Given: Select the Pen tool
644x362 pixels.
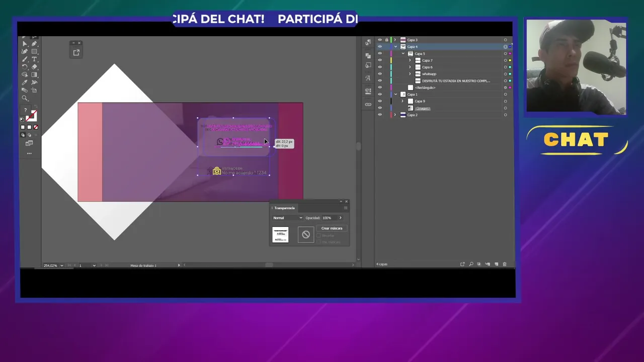Looking at the screenshot, I should point(34,43).
